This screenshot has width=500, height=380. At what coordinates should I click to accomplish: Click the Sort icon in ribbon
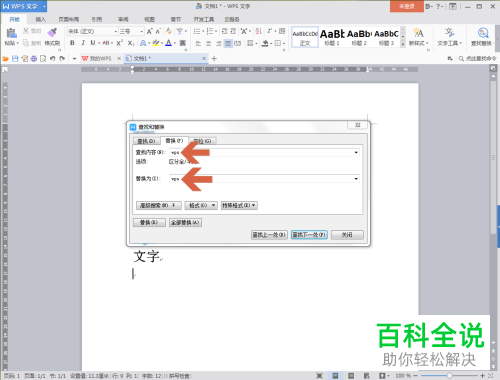[258, 31]
